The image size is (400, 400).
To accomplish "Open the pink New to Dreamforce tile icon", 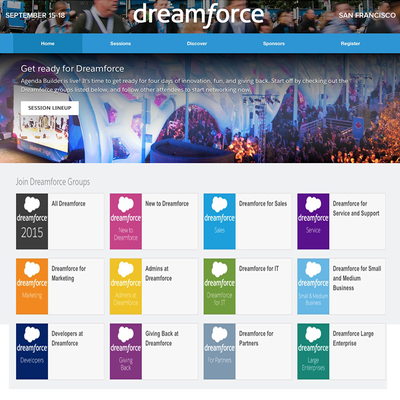I will (x=126, y=221).
